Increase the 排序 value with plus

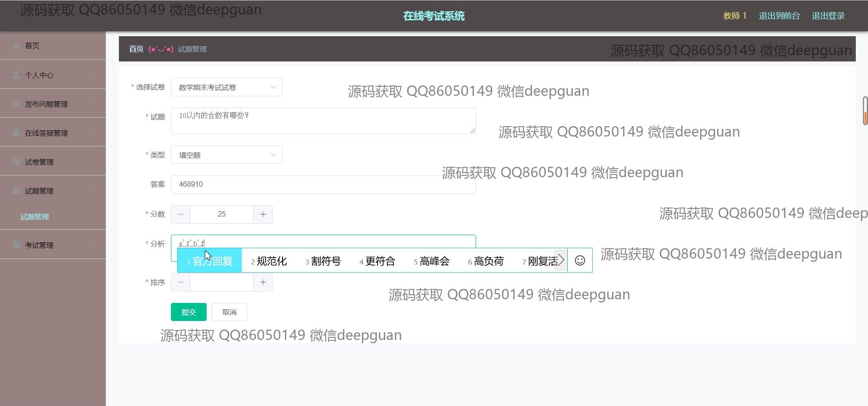tap(263, 282)
